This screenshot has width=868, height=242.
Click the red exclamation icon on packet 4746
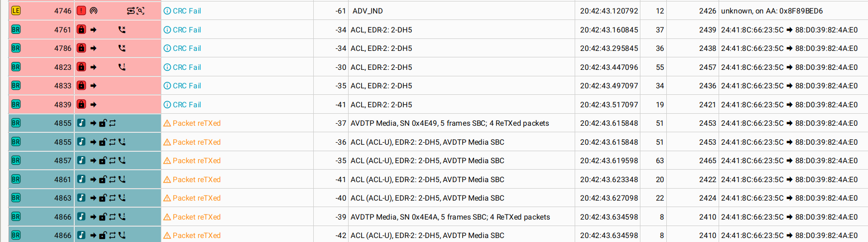[x=82, y=11]
